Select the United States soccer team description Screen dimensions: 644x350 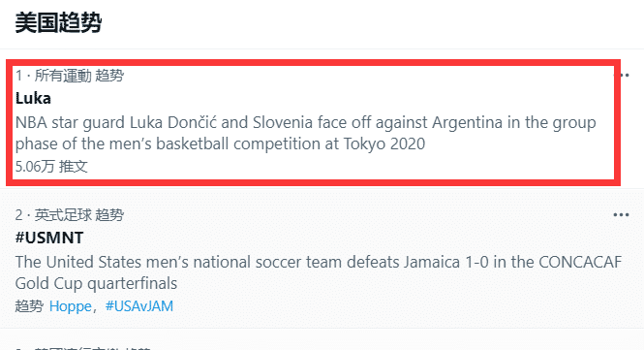(319, 272)
